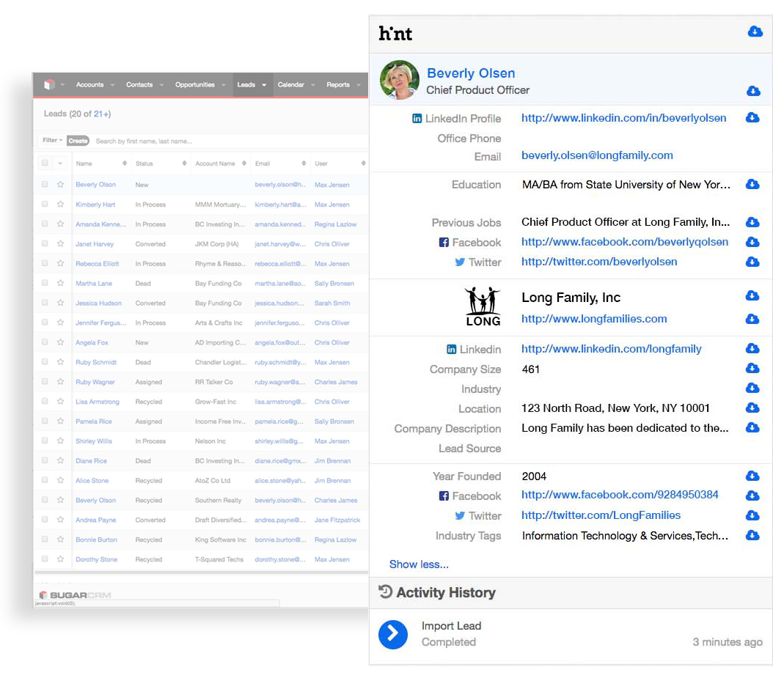Screen dimensions: 773x700
Task: Import longfamilies.com website cloud icon
Action: coord(752,319)
